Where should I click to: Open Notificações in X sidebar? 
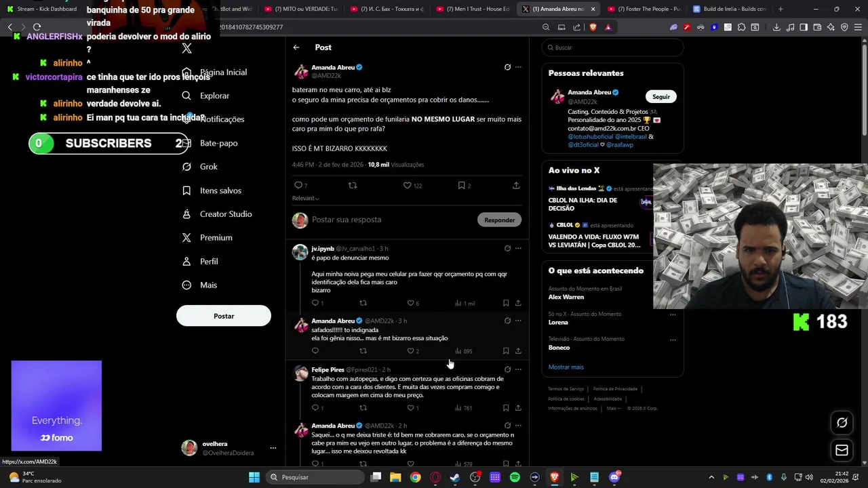(x=222, y=119)
